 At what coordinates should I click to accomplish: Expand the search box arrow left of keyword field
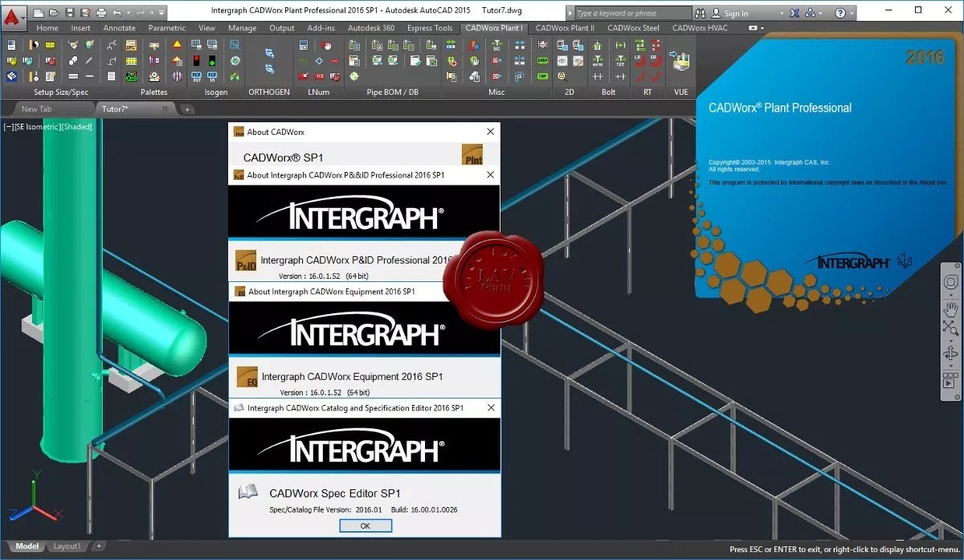tap(570, 14)
